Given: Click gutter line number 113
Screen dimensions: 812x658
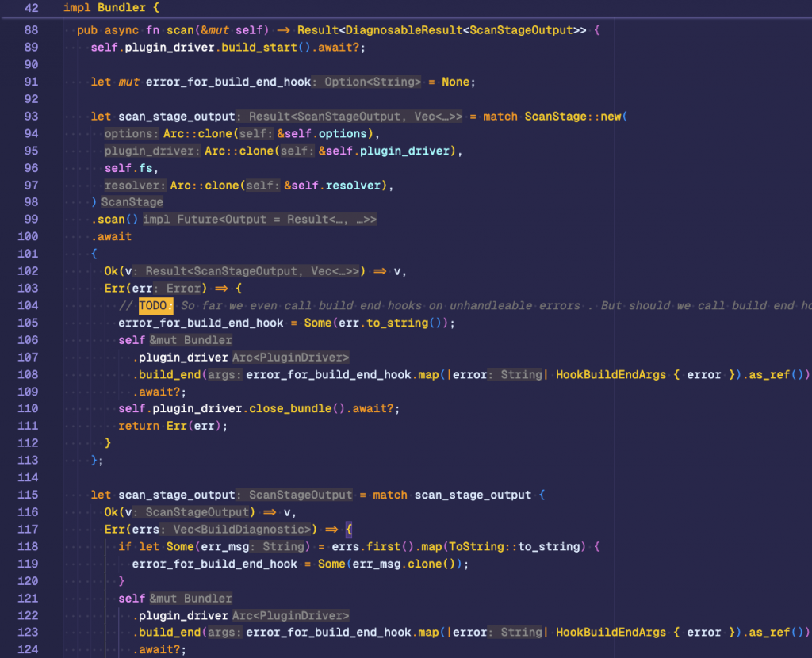Looking at the screenshot, I should (x=28, y=461).
